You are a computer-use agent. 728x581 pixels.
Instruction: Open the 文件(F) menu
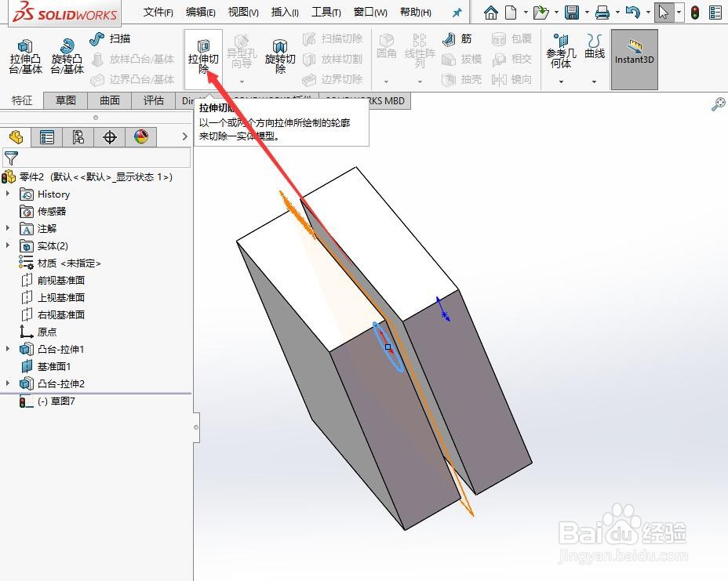coord(158,13)
